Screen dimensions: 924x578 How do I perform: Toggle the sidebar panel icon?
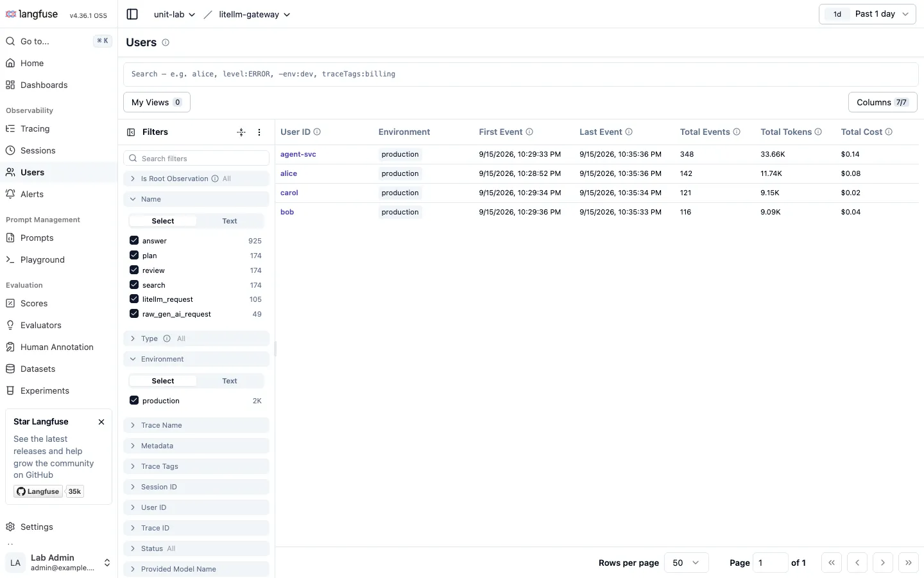point(132,14)
